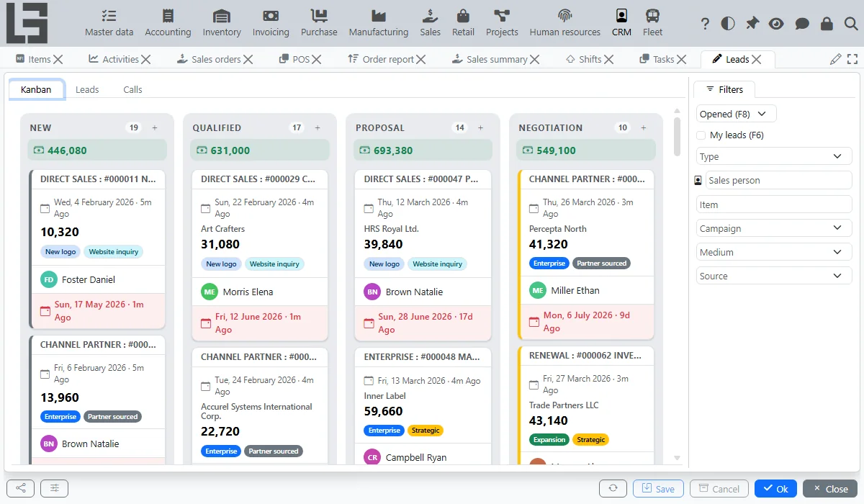Open the Sales module
864x504 pixels.
tap(430, 23)
